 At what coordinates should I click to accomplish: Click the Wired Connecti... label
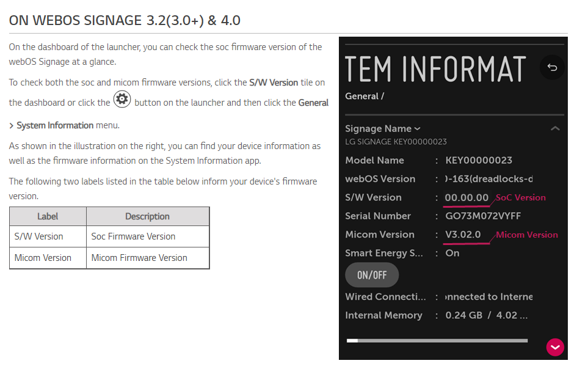coord(385,297)
